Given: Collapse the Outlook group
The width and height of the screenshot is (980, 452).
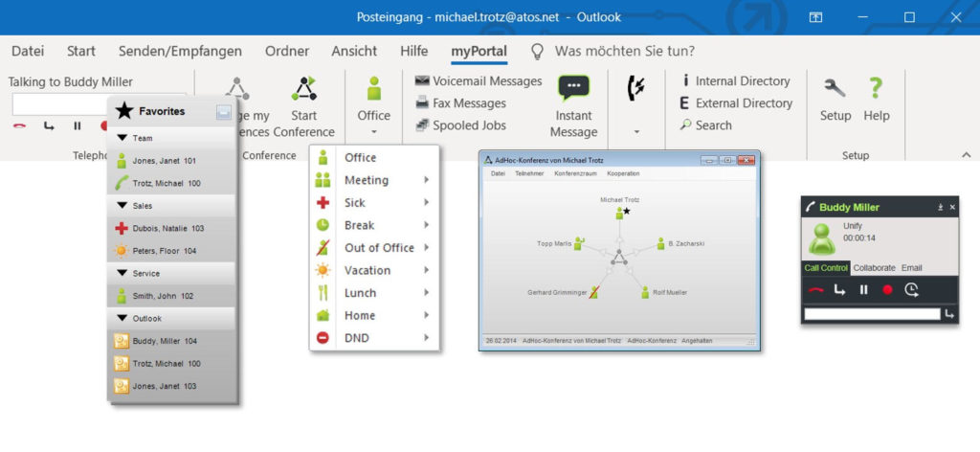Looking at the screenshot, I should (x=122, y=318).
